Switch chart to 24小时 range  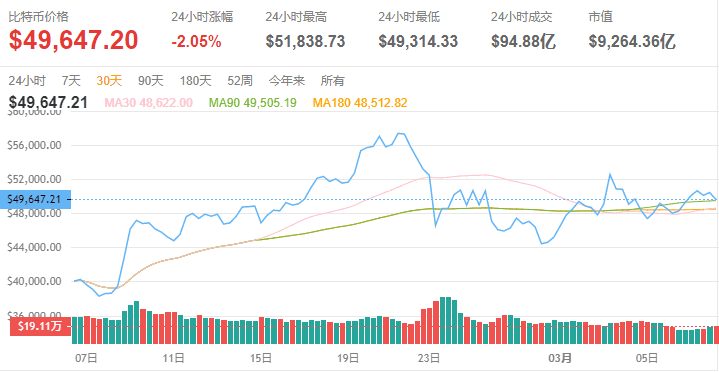click(27, 81)
